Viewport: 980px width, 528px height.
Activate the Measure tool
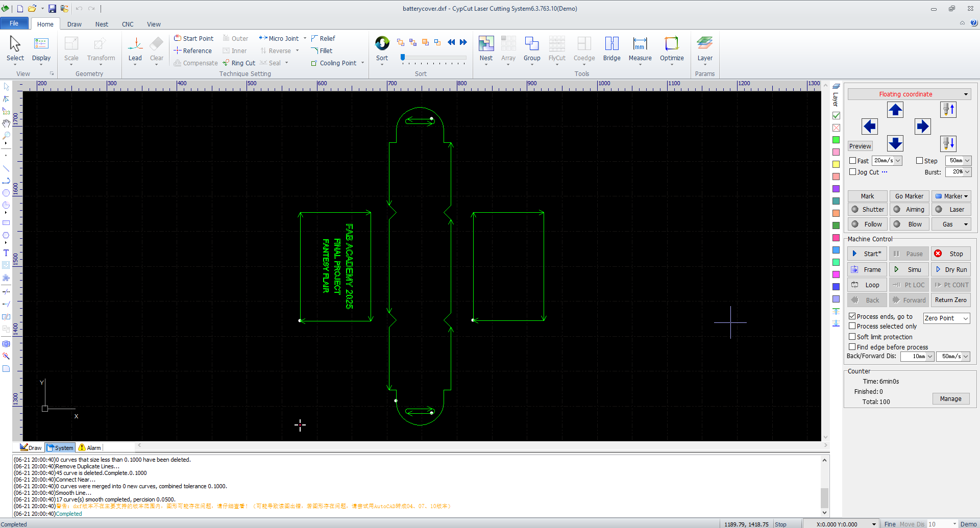(640, 49)
